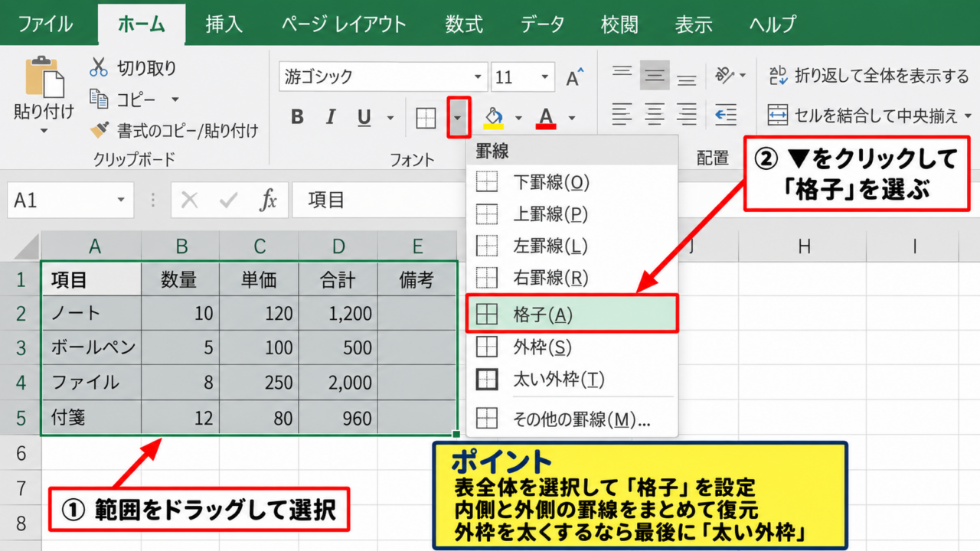
Task: Select column H header
Action: pos(804,246)
